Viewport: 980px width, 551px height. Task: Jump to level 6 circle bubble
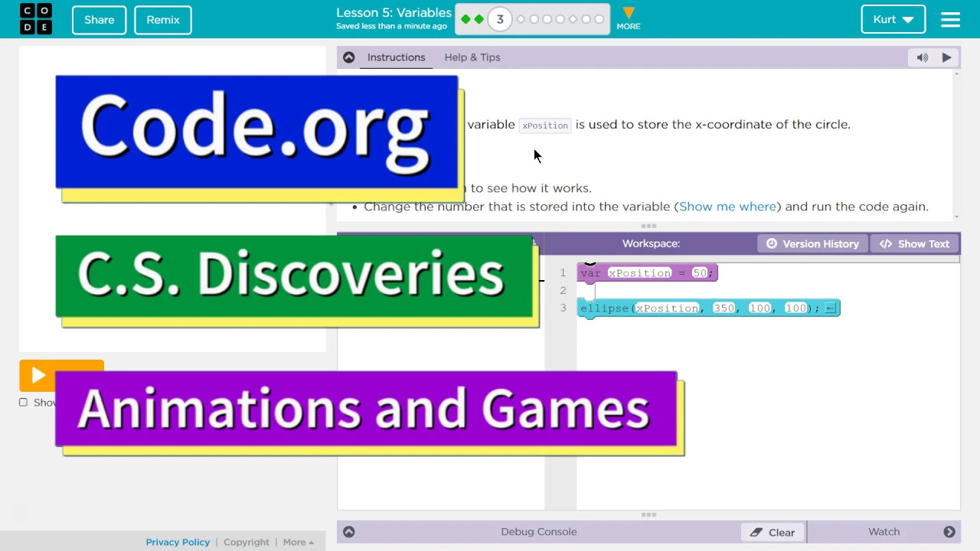coord(547,19)
